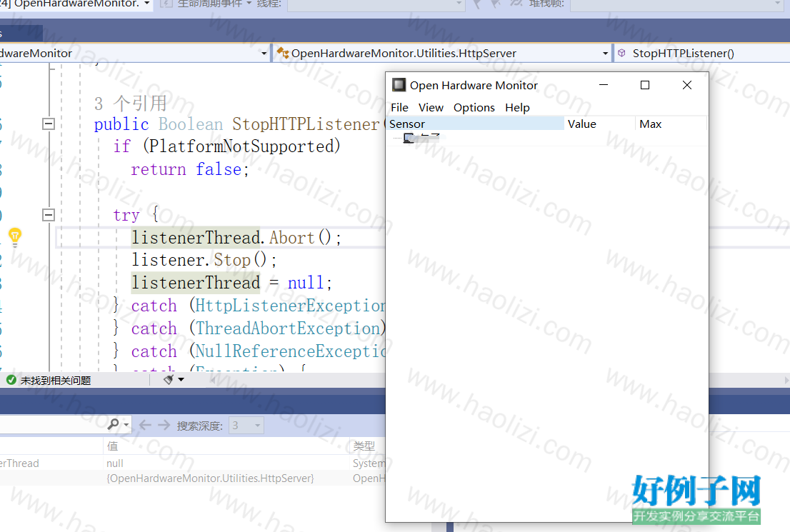The width and height of the screenshot is (790, 532).
Task: Click the StopHTTPListener method cube icon
Action: point(621,53)
